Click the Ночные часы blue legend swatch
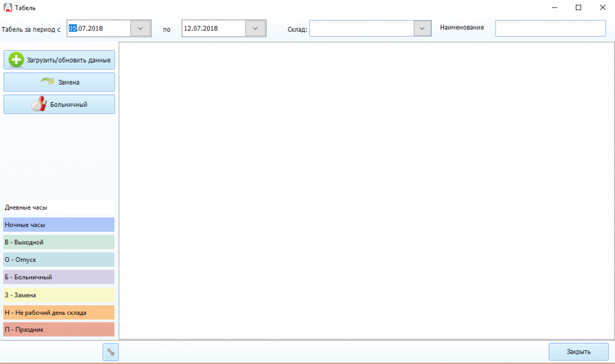The height and width of the screenshot is (364, 615). click(59, 225)
